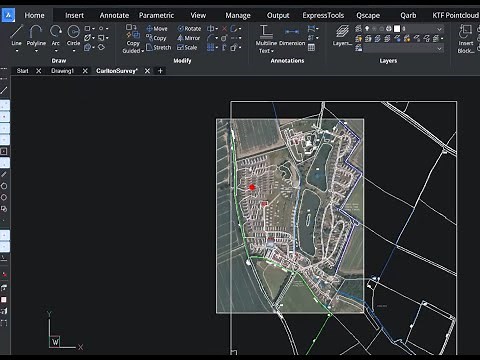
Task: Toggle the boxed square icon in left toolbar
Action: pyautogui.click(x=4, y=151)
